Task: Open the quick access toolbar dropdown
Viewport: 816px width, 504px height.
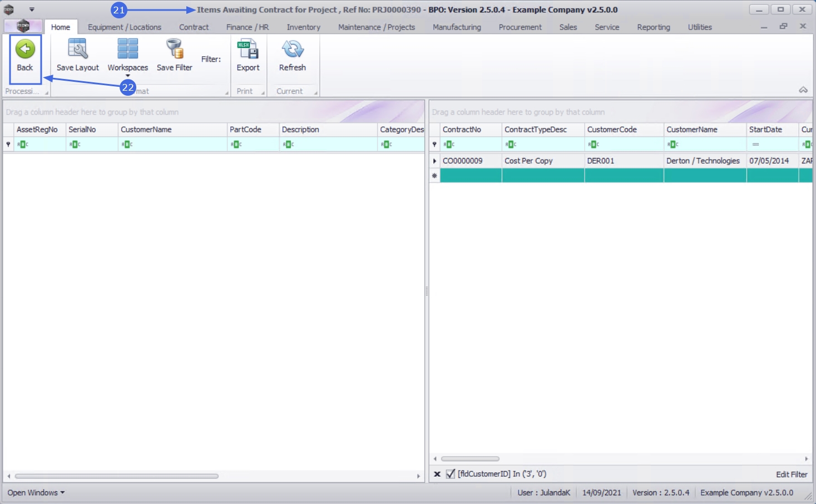Action: 32,9
